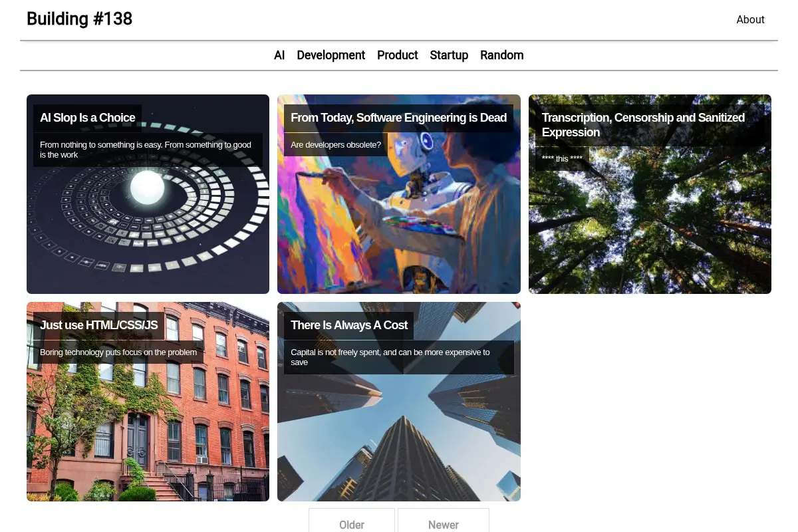Go to Newer posts

point(444,522)
